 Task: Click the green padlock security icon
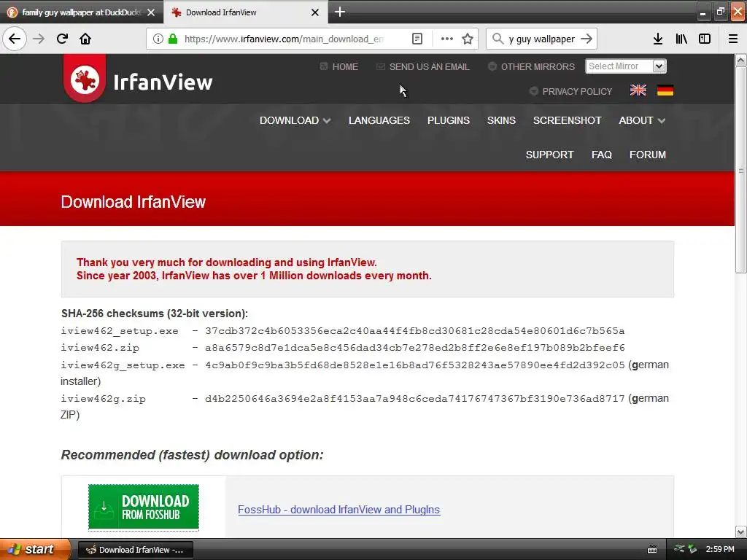point(173,39)
